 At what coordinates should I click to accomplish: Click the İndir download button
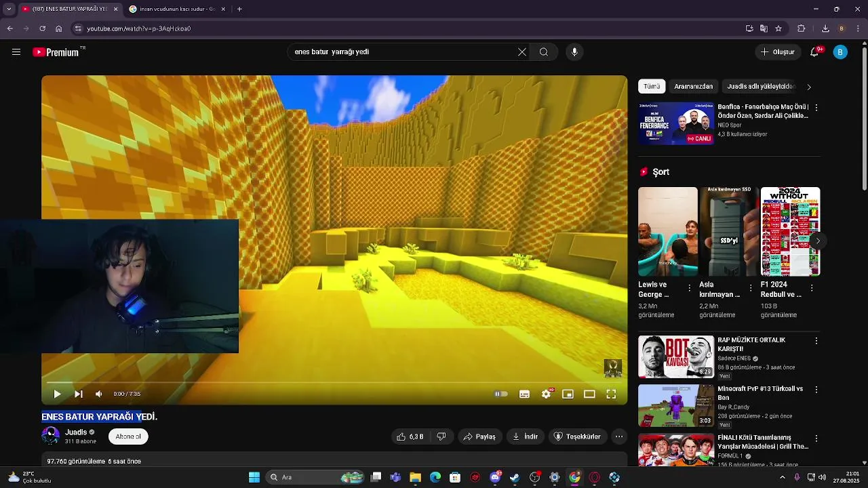(x=525, y=436)
